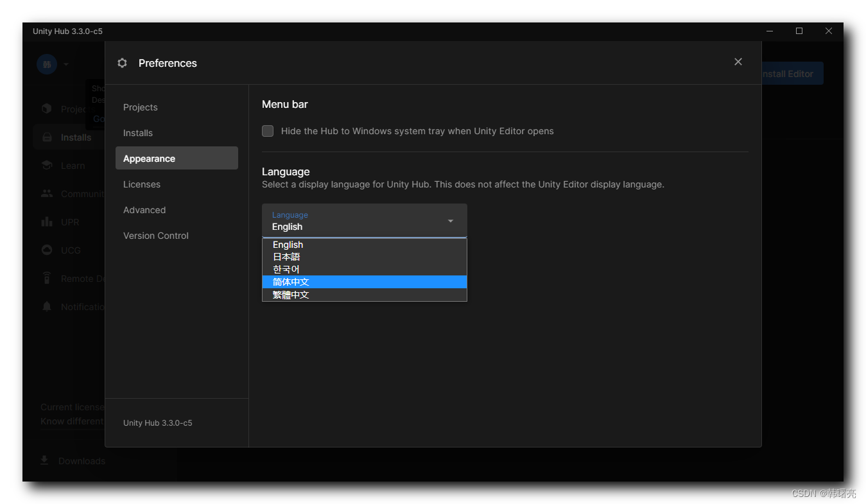Click the user account avatar

point(47,64)
